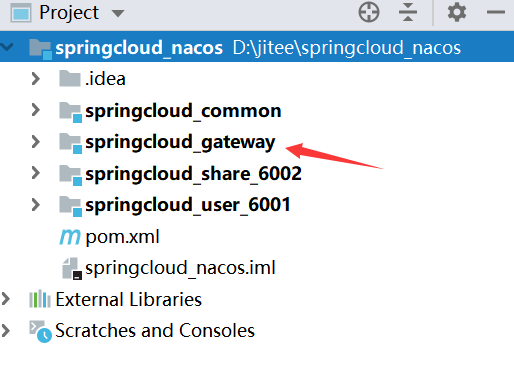514x370 pixels.
Task: Select the springcloud_gateway module name
Action: pos(180,142)
